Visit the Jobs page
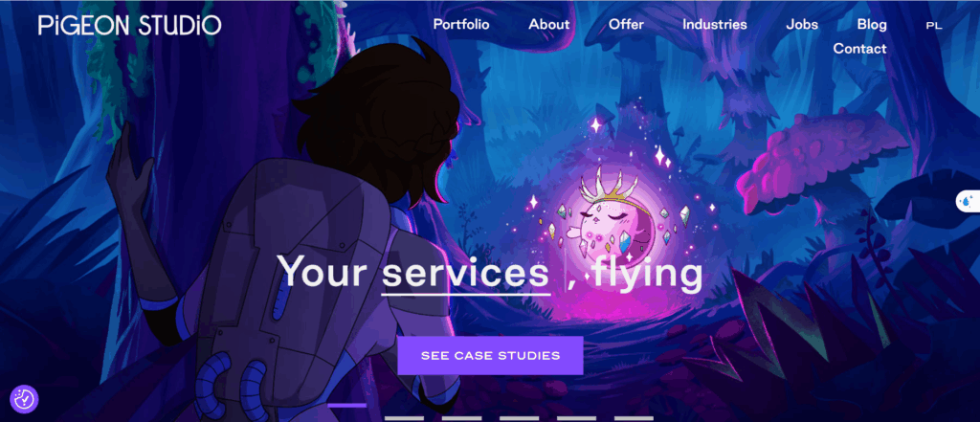 802,24
